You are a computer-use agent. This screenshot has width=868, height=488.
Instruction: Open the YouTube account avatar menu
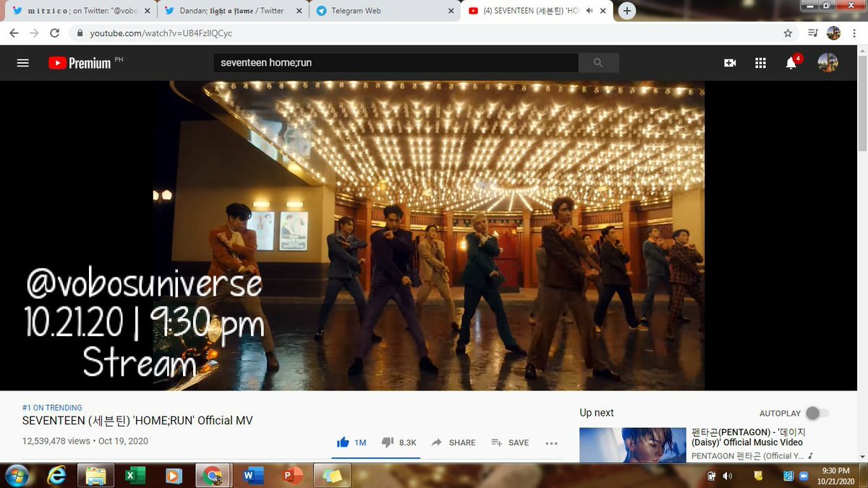(x=827, y=63)
